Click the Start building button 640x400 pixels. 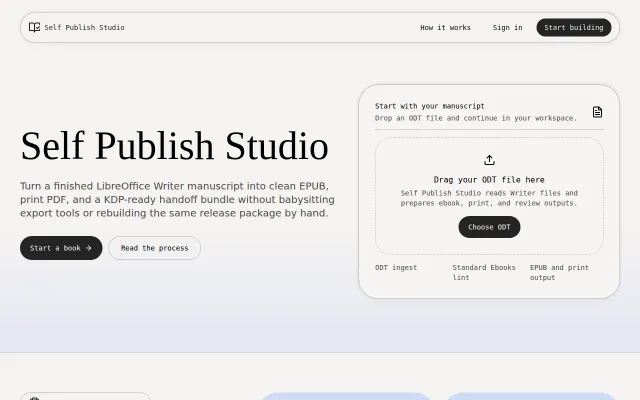(573, 27)
